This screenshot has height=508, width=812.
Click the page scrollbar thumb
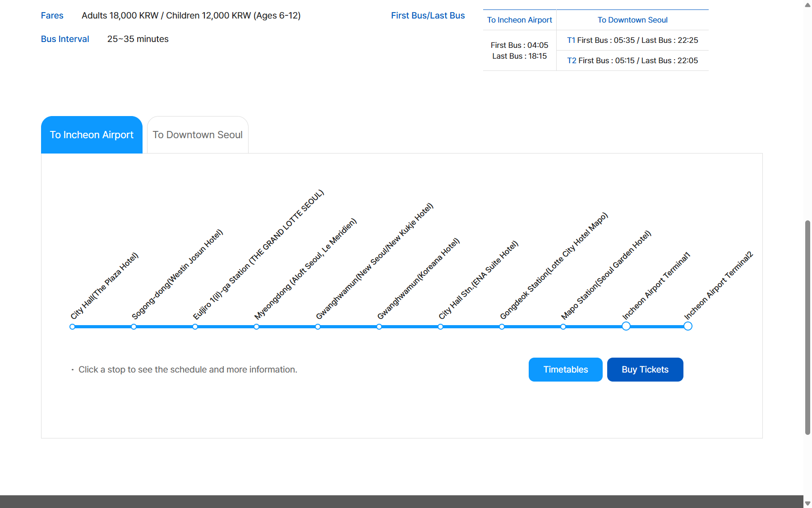tap(807, 327)
